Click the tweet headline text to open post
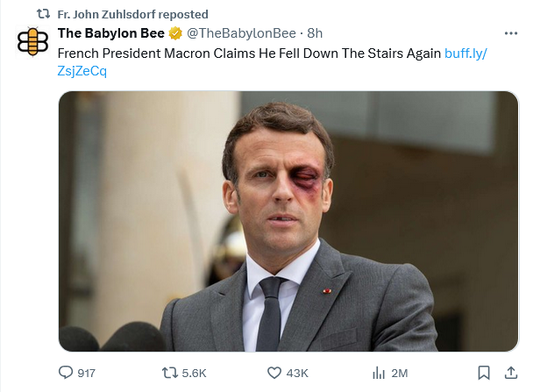 tap(249, 53)
